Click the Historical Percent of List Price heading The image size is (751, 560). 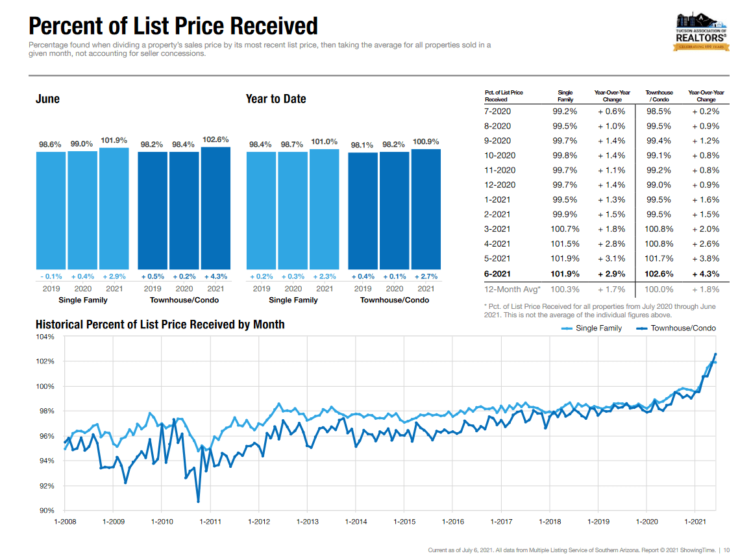coord(160,324)
